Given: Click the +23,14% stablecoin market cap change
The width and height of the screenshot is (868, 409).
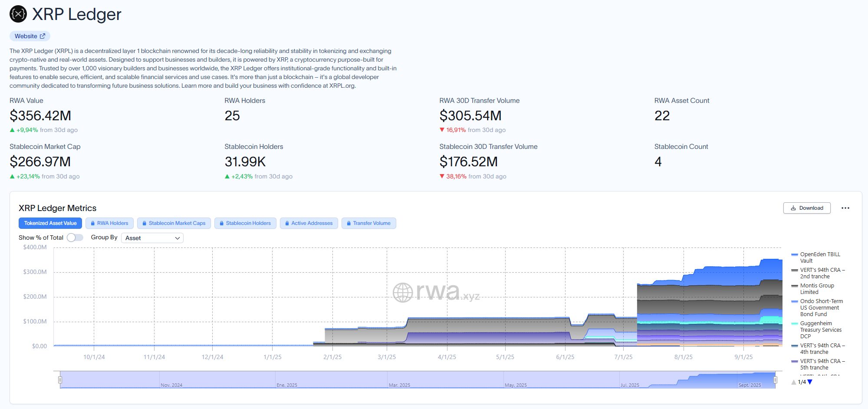Looking at the screenshot, I should coord(25,176).
